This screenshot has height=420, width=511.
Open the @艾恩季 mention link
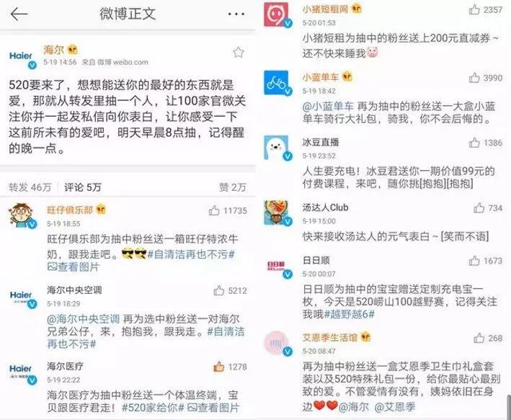pyautogui.click(x=395, y=407)
